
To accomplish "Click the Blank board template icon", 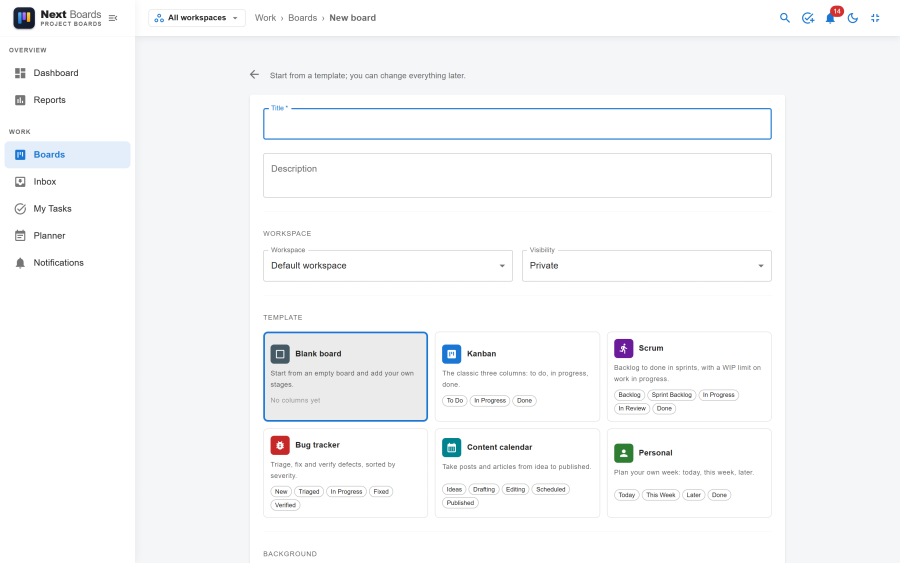I will 280,354.
